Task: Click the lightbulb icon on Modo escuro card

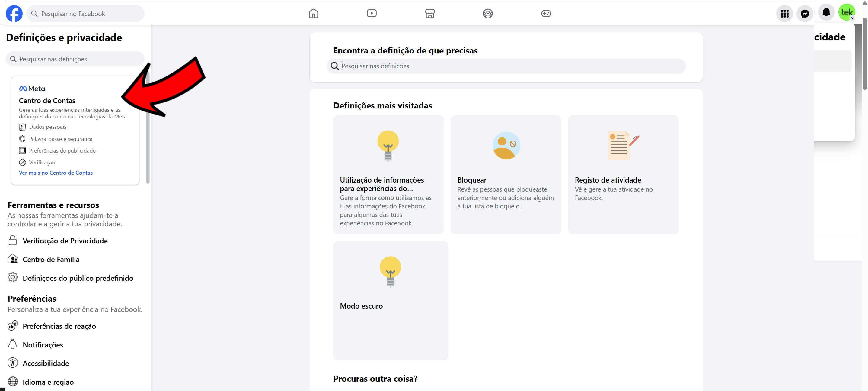Action: 390,272
